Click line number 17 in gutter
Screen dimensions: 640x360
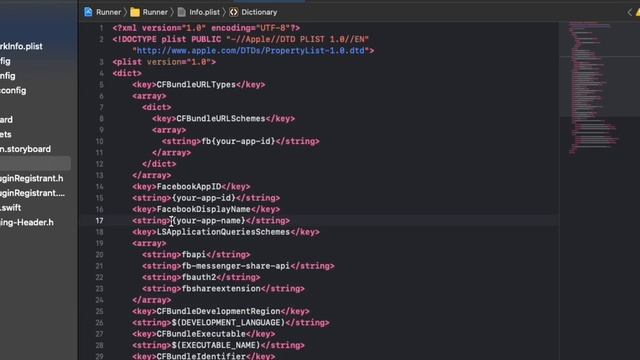(100, 221)
